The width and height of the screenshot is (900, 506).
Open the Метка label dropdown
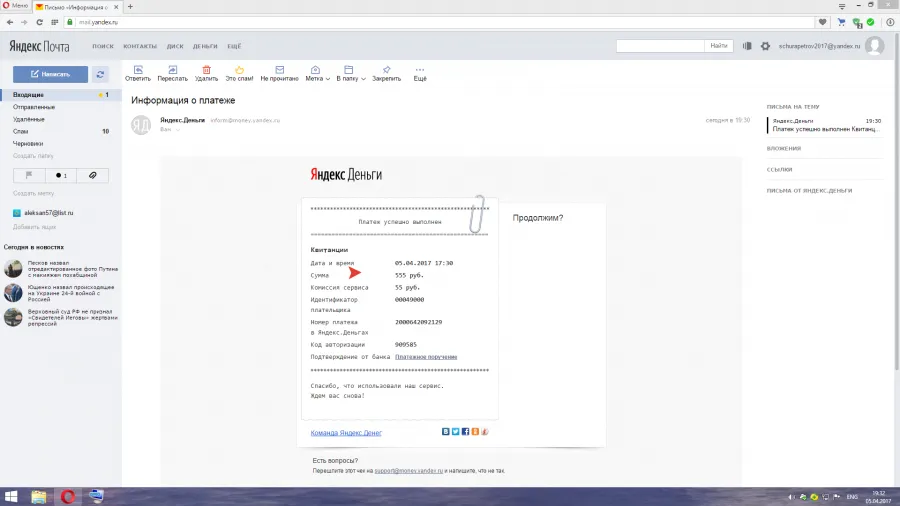coord(317,73)
